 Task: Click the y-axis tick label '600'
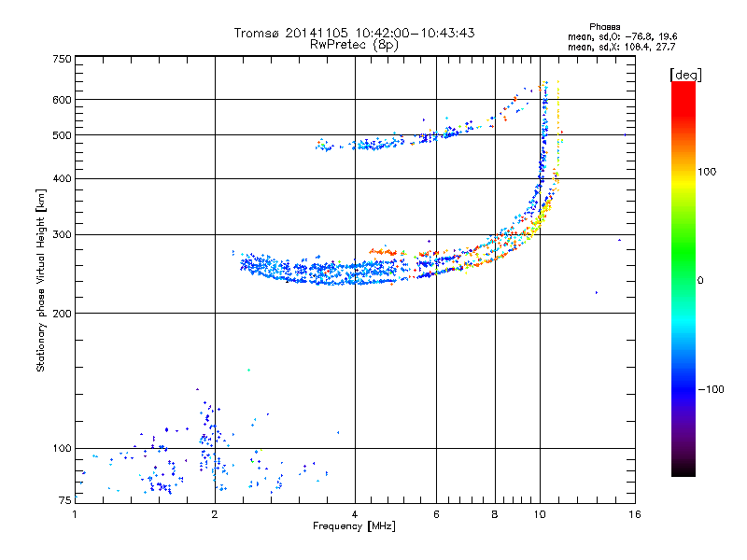[63, 100]
